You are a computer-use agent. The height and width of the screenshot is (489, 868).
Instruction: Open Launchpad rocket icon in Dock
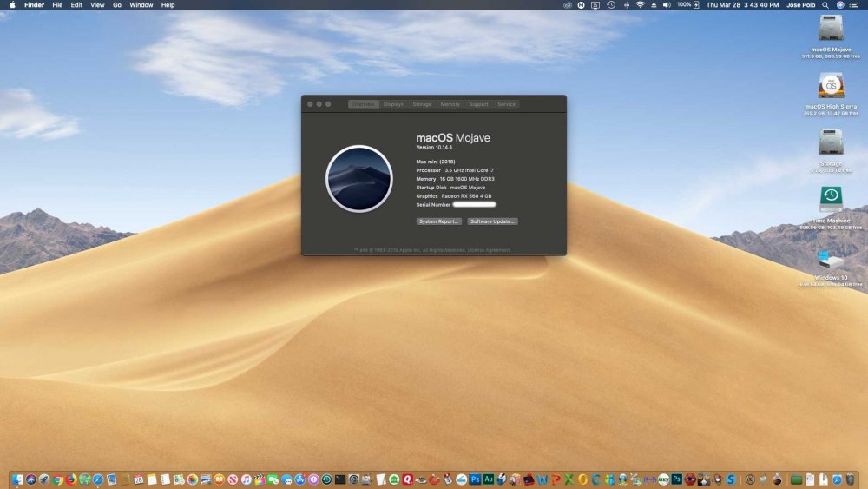[44, 479]
